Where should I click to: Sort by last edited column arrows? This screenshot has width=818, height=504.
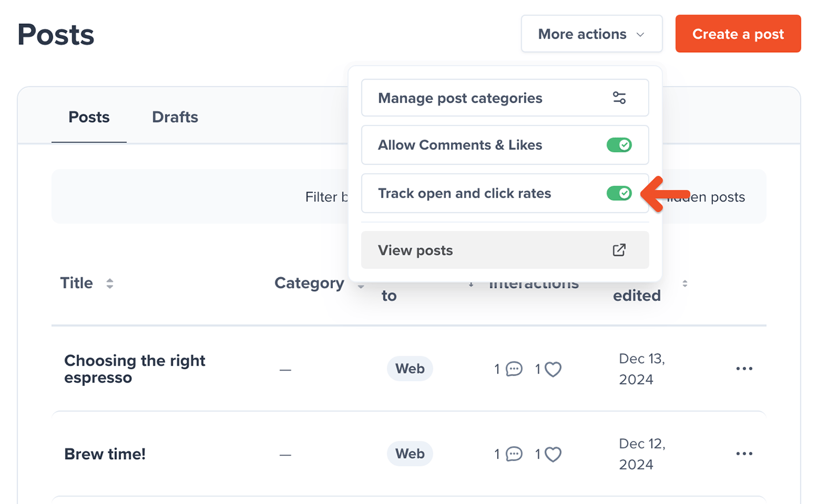[685, 283]
